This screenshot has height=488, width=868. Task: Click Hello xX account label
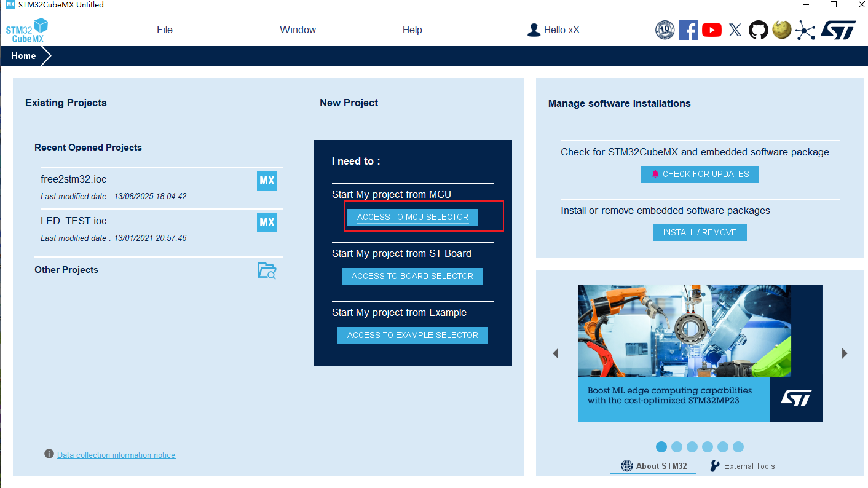pyautogui.click(x=562, y=30)
